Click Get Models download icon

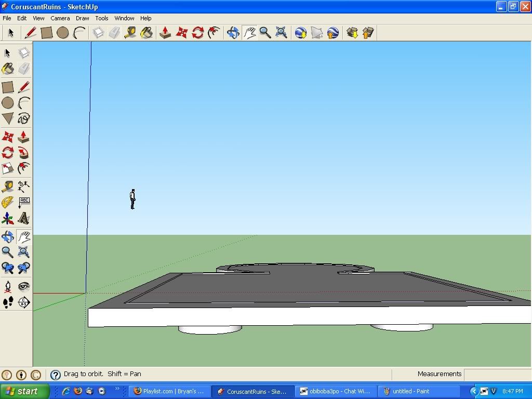352,33
